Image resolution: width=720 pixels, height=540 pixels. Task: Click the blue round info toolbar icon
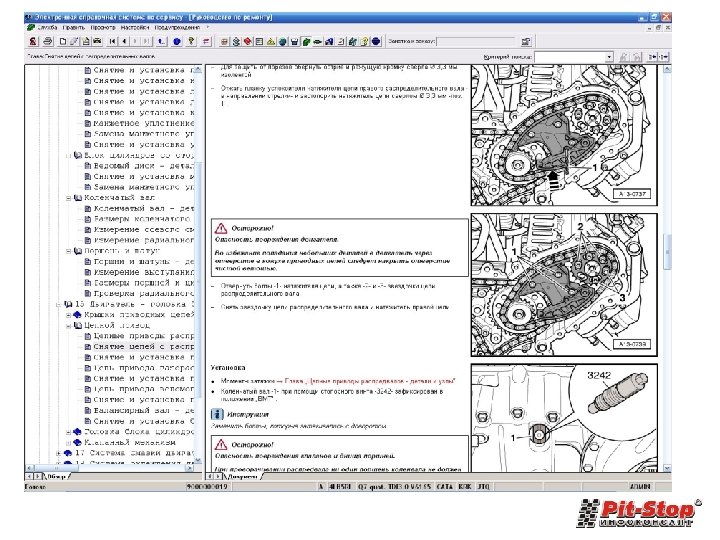pos(177,41)
